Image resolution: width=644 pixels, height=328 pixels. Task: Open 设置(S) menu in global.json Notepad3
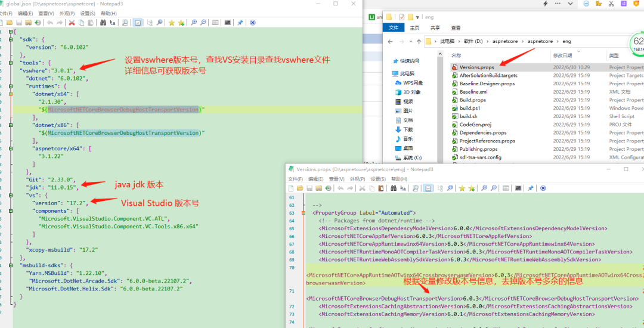(88, 13)
